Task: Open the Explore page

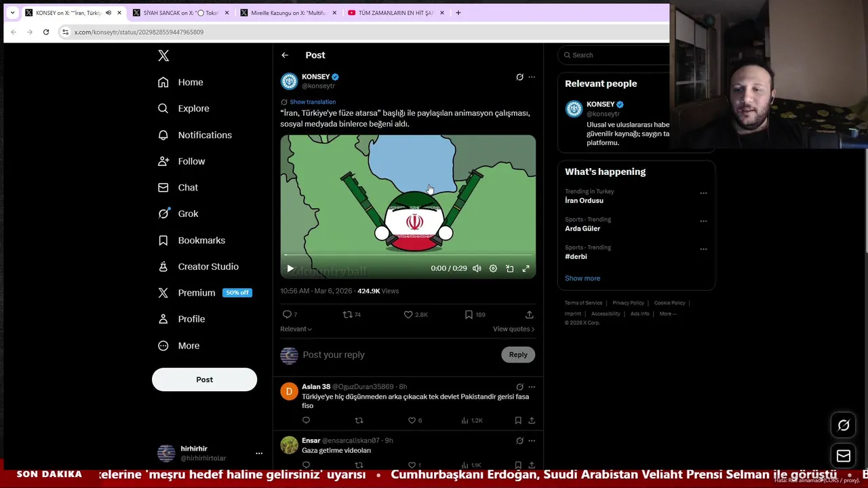Action: [184, 108]
